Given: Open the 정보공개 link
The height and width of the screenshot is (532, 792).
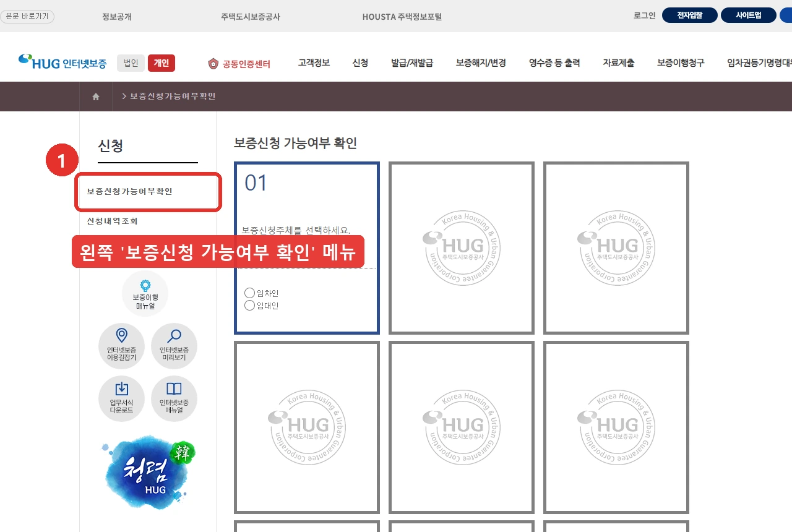Looking at the screenshot, I should tap(117, 17).
